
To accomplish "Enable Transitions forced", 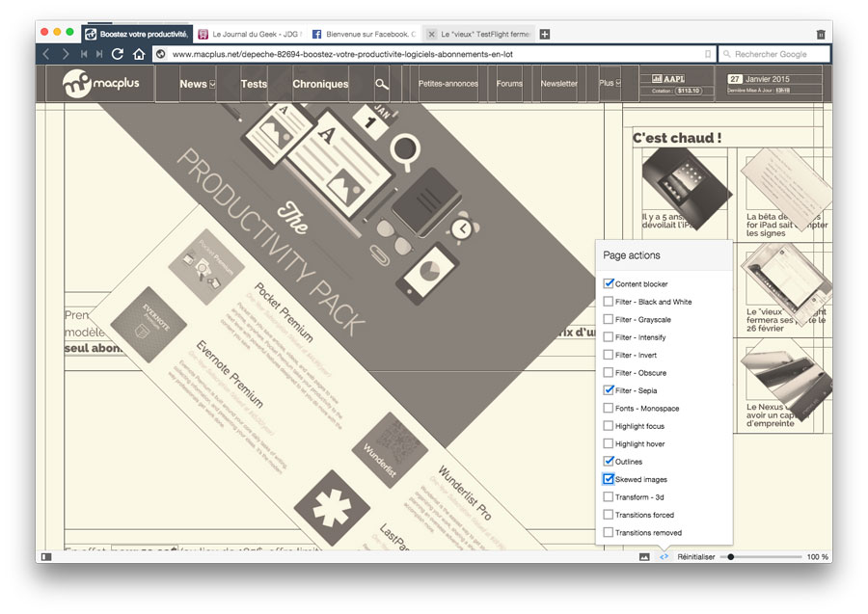I will coord(609,515).
